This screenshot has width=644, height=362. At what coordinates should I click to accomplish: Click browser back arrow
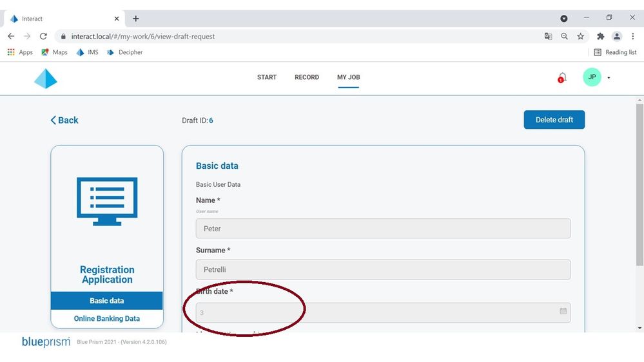(11, 36)
